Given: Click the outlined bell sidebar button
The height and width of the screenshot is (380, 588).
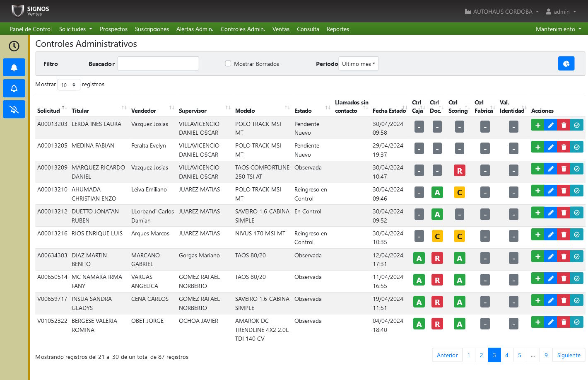Looking at the screenshot, I should click(14, 88).
